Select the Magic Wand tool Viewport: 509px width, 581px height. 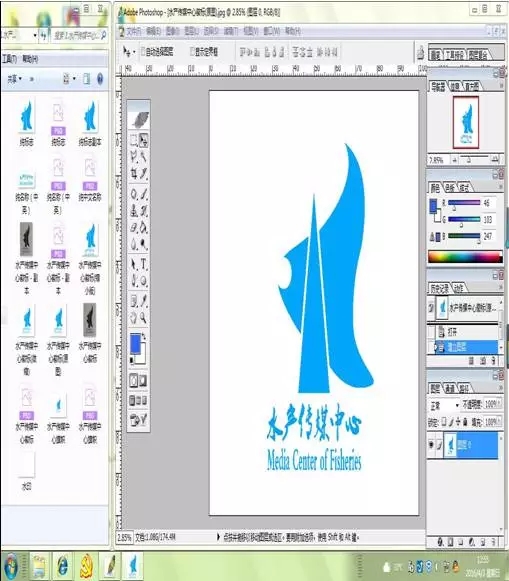pyautogui.click(x=144, y=157)
